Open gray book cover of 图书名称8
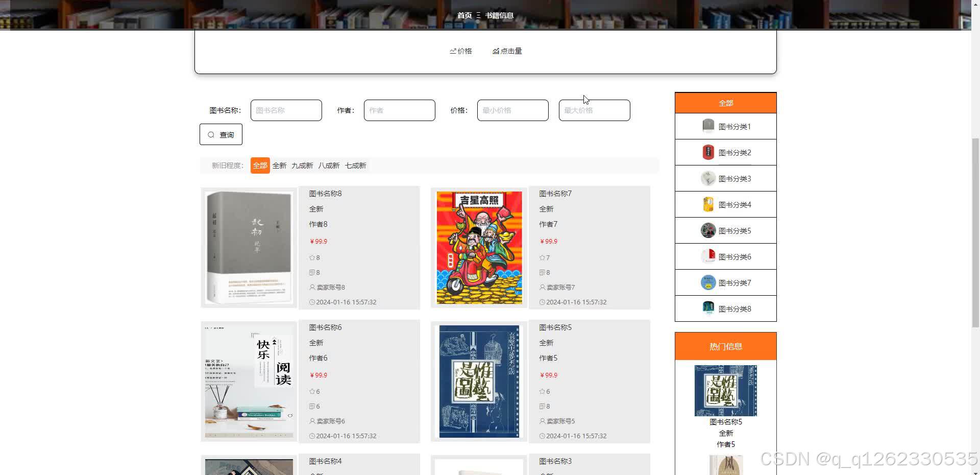980x475 pixels. tap(249, 248)
